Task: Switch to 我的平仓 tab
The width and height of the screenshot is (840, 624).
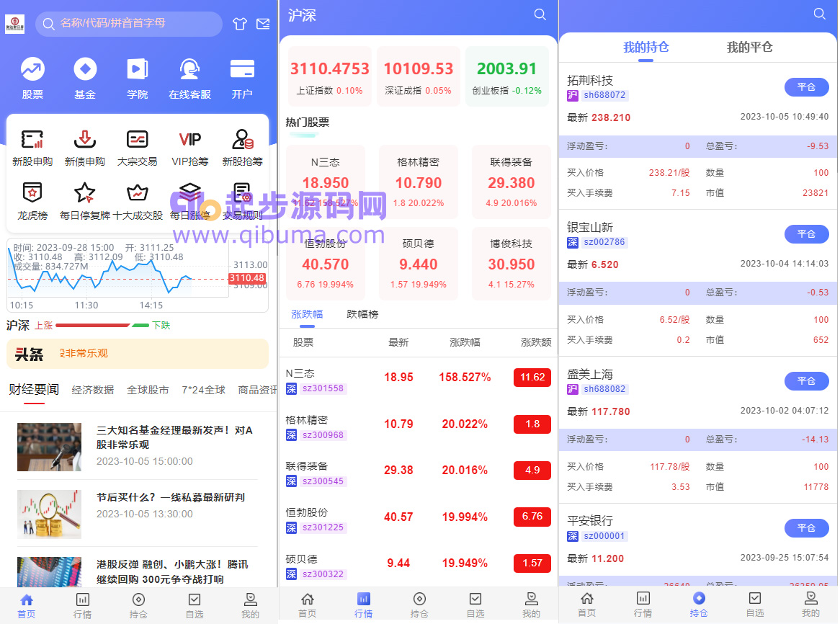Action: click(749, 47)
